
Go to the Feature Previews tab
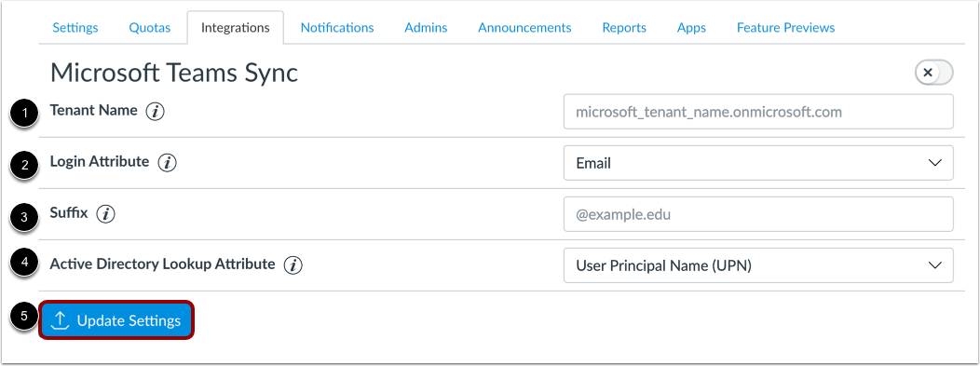tap(785, 28)
